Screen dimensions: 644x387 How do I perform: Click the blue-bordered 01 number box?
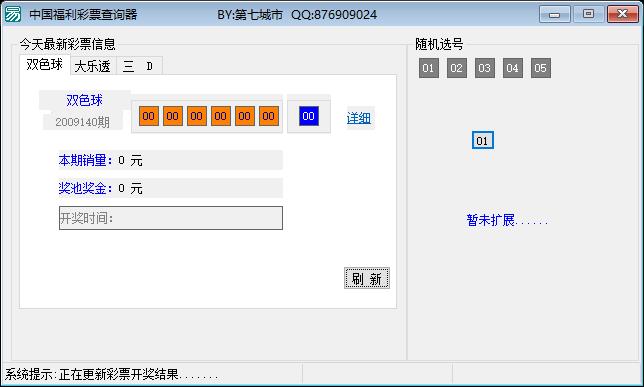click(x=483, y=141)
